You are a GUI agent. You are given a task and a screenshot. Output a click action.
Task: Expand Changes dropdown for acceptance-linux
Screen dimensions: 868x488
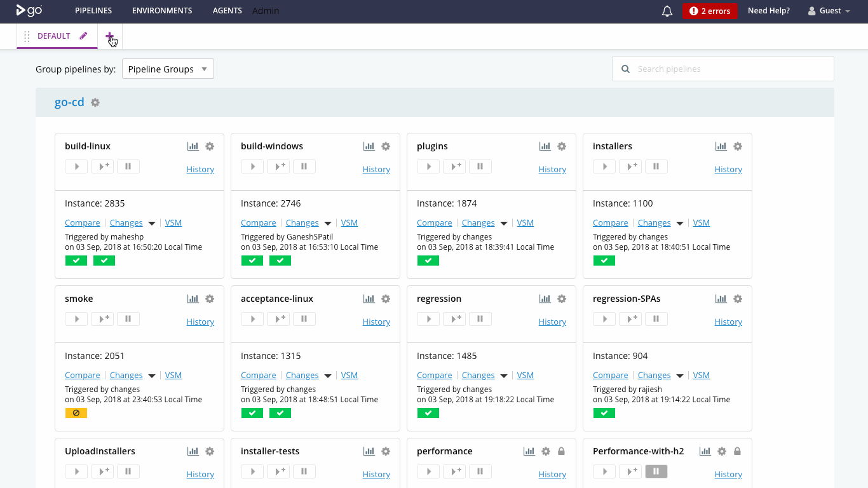click(x=328, y=376)
